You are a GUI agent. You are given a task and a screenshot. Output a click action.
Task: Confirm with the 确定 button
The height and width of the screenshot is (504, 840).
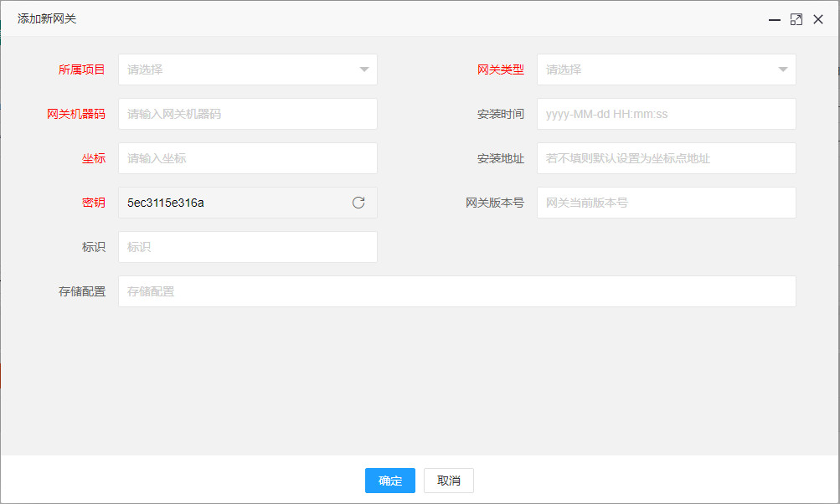click(390, 481)
